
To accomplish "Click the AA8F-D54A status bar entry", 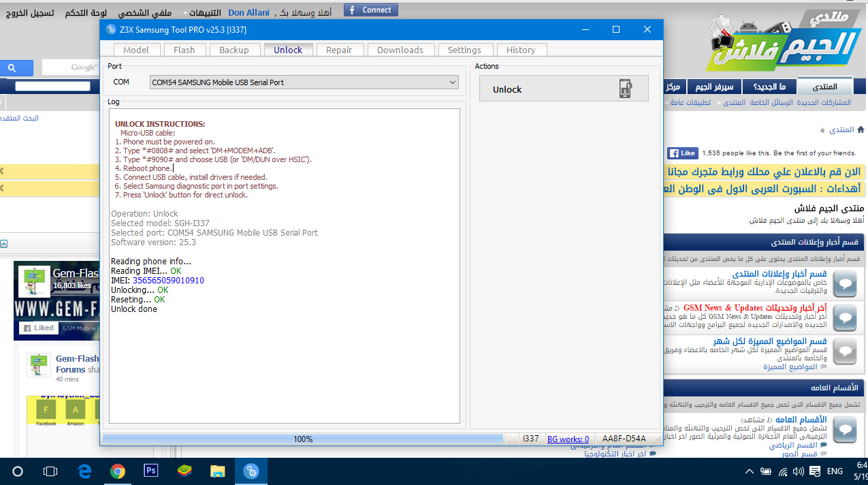I will click(x=624, y=439).
